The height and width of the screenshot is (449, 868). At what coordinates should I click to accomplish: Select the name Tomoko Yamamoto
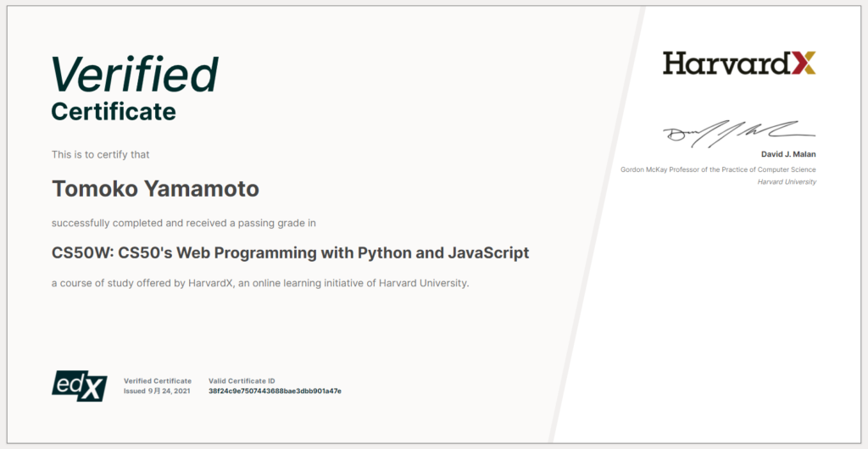click(x=156, y=189)
